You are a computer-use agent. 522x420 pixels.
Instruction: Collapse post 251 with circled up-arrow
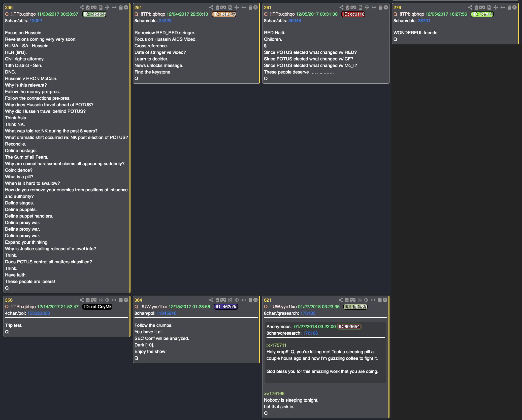coord(256,7)
